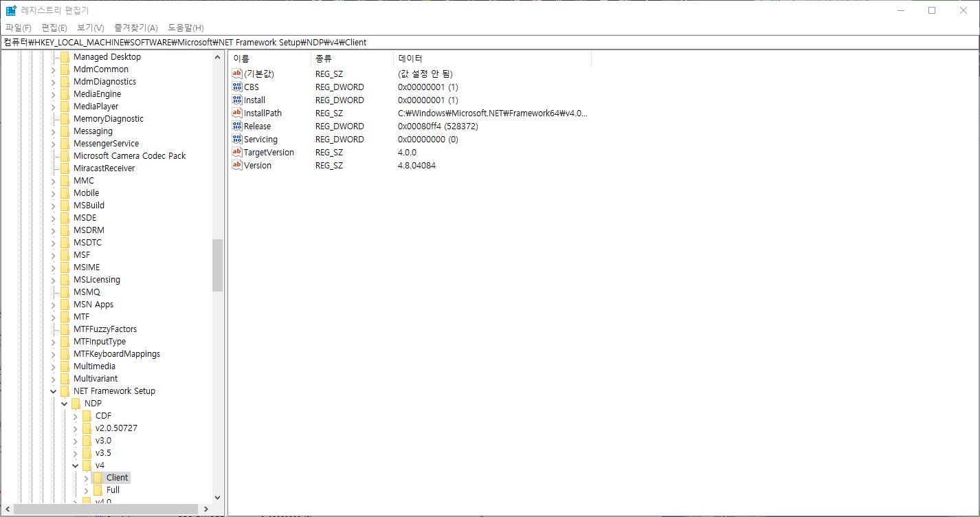Screen dimensions: 980x517
Task: Click the Multimedia key folder icon
Action: (65, 366)
